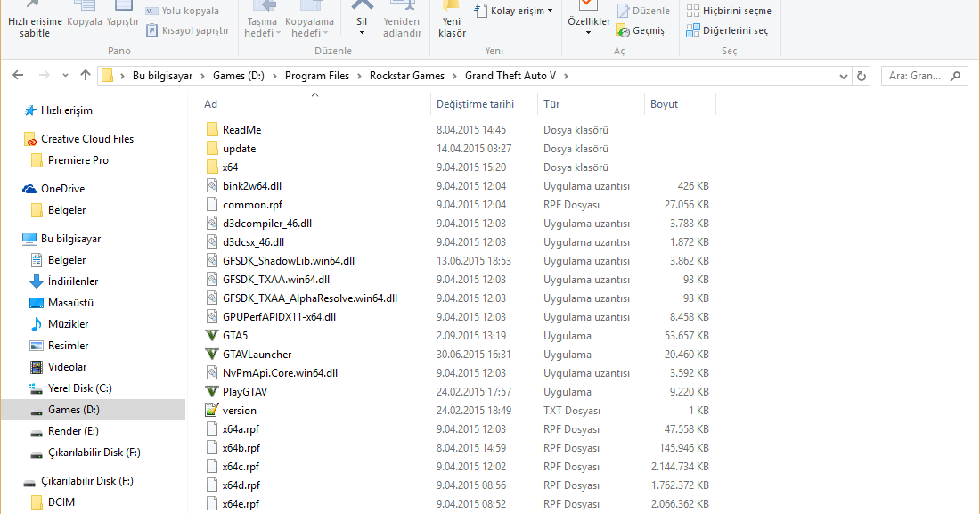This screenshot has height=514, width=980.
Task: Select the GTA5 application icon
Action: click(212, 335)
